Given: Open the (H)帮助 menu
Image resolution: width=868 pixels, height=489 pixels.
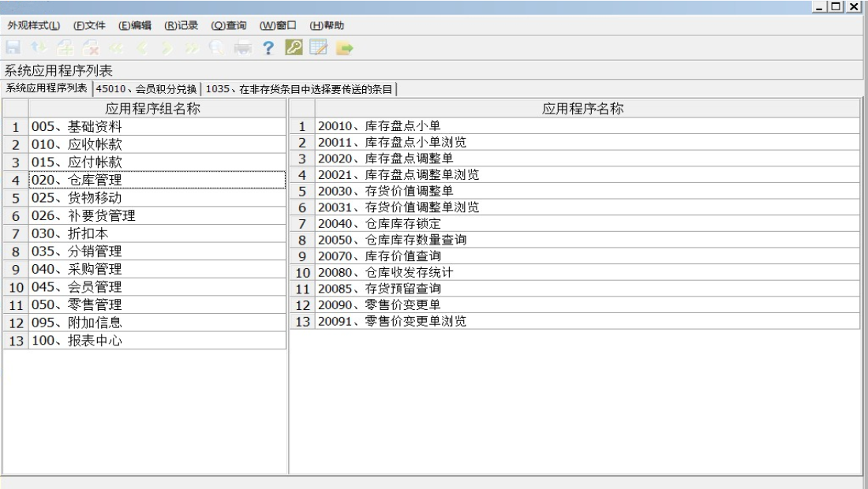Looking at the screenshot, I should point(327,25).
